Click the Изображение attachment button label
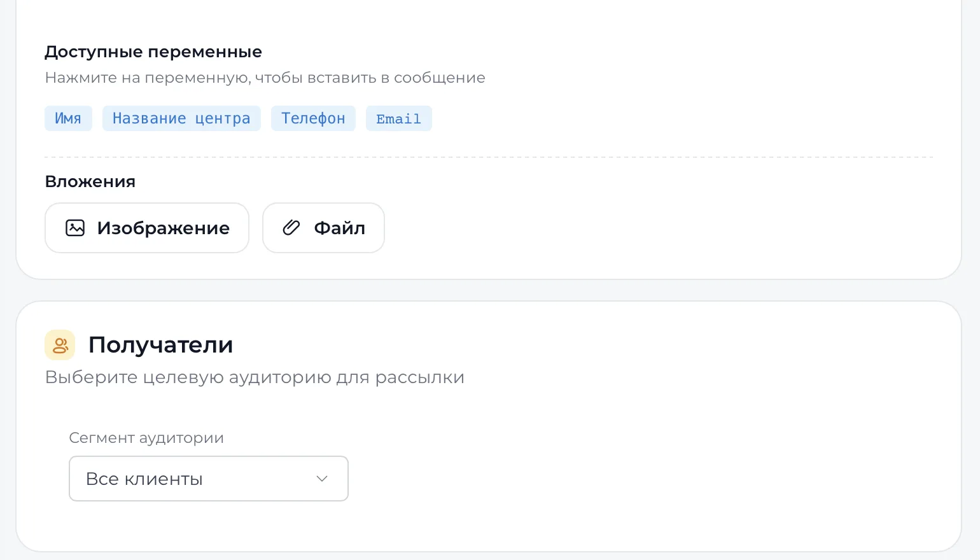Viewport: 980px width, 560px height. [164, 228]
